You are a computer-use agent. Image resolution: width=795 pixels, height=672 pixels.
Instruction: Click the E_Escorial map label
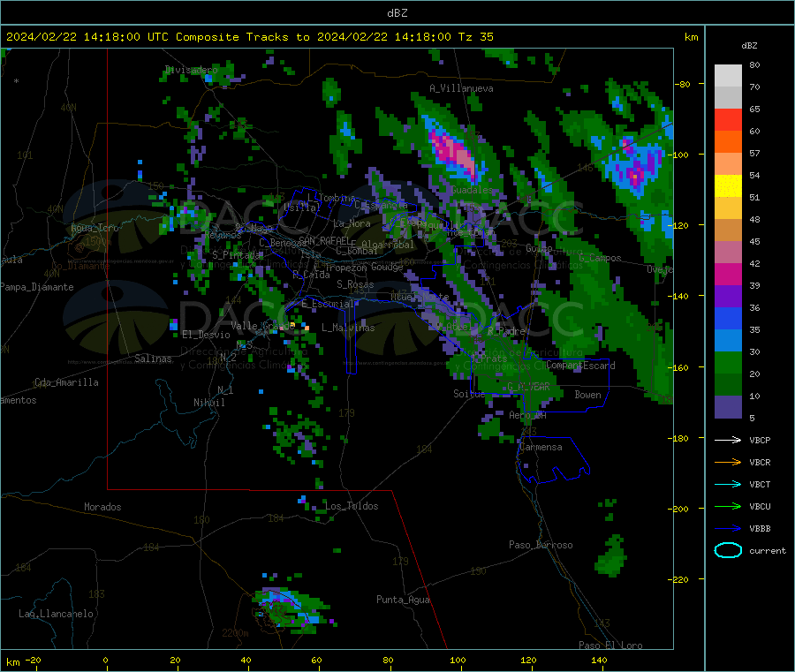pos(327,304)
